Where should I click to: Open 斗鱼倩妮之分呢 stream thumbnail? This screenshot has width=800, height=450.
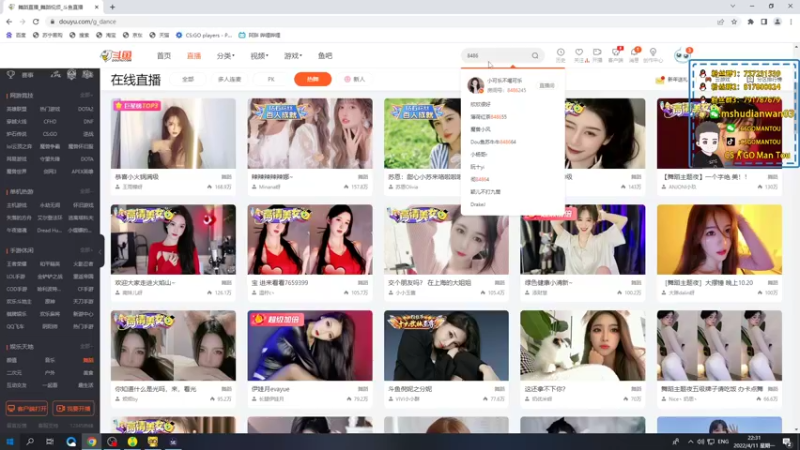(x=446, y=345)
